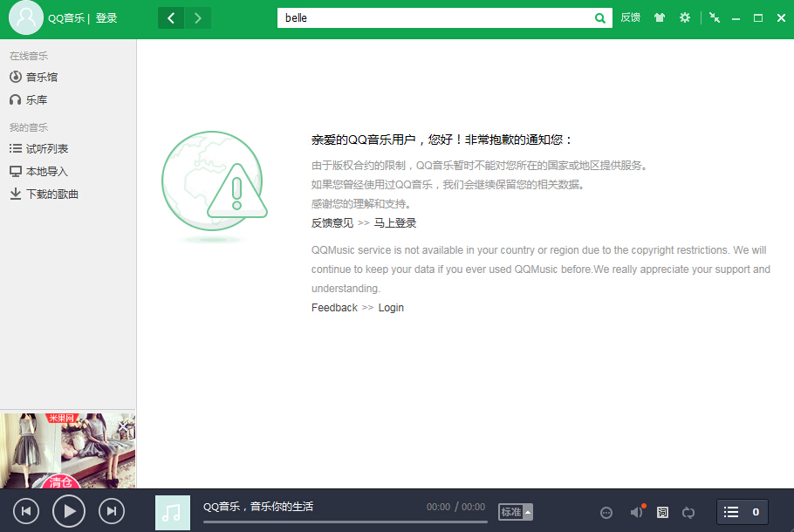Open 反馈 feedback in the title bar

coord(631,17)
